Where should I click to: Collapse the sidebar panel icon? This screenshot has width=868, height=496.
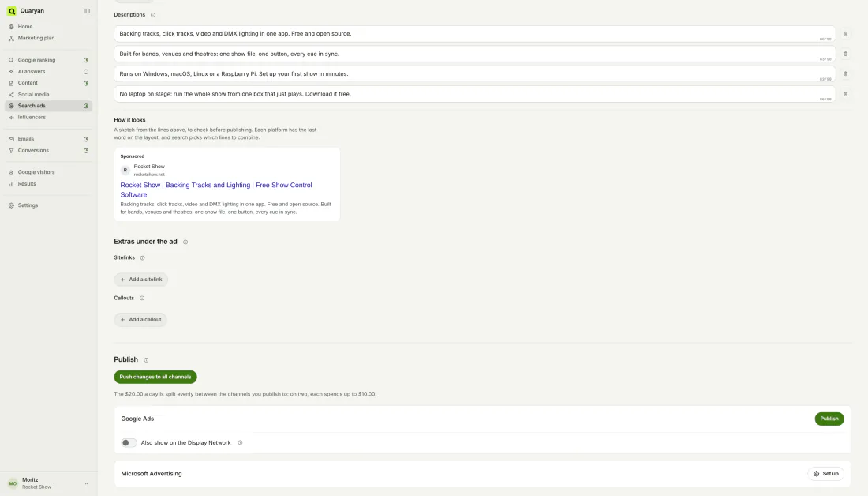[87, 11]
